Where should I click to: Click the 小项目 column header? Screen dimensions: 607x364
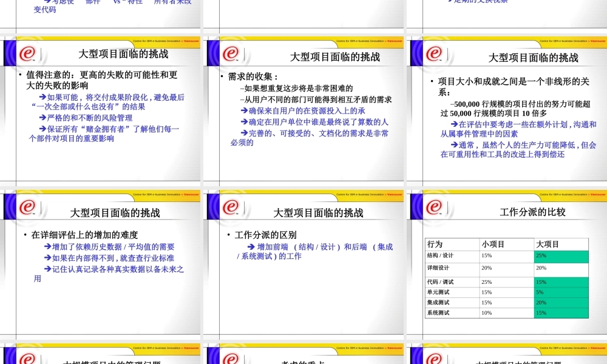pyautogui.click(x=507, y=244)
